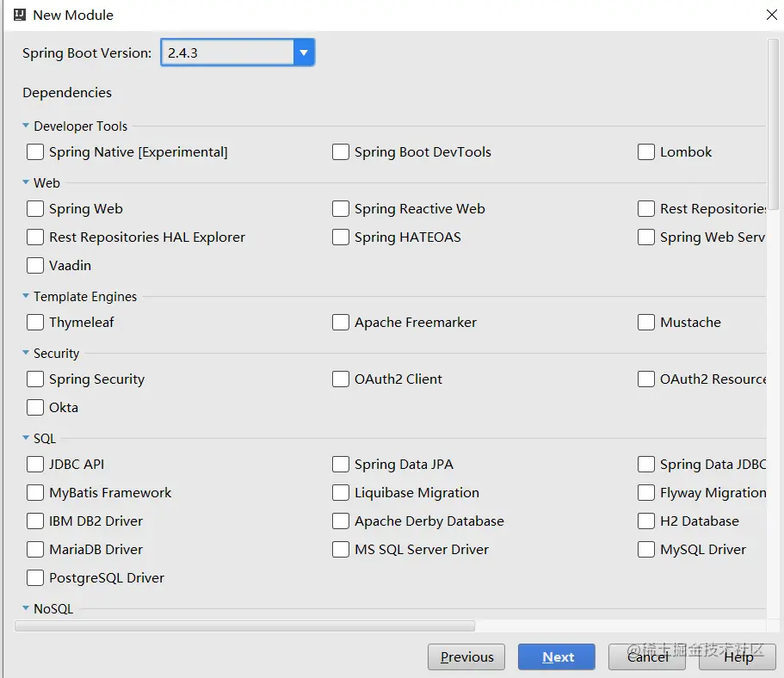Click the horizontal scrollbar under dependencies

tap(244, 626)
